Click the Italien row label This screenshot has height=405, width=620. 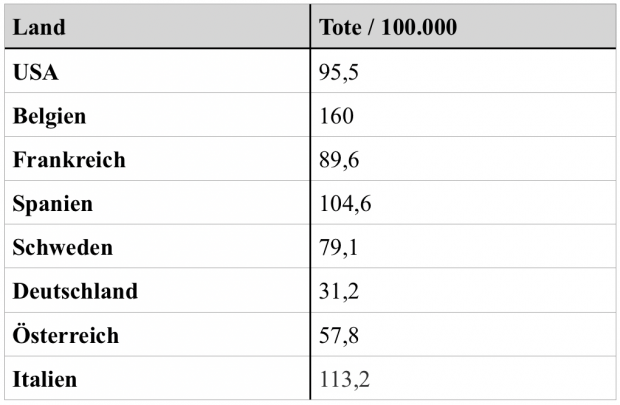(x=45, y=380)
